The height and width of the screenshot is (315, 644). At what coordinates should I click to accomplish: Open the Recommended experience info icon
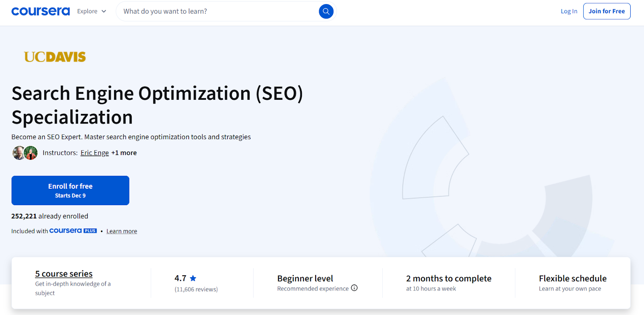(354, 288)
